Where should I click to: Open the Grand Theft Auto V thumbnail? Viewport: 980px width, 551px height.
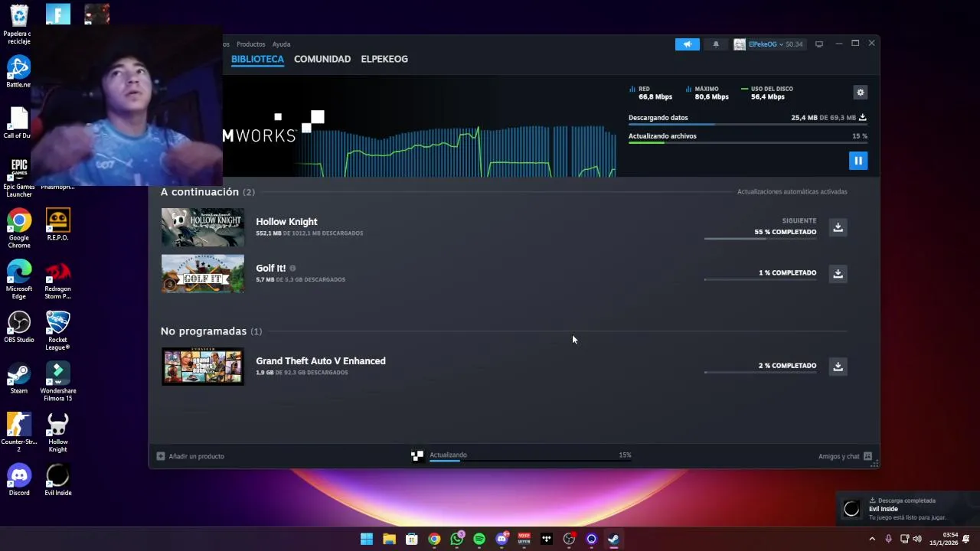tap(203, 366)
